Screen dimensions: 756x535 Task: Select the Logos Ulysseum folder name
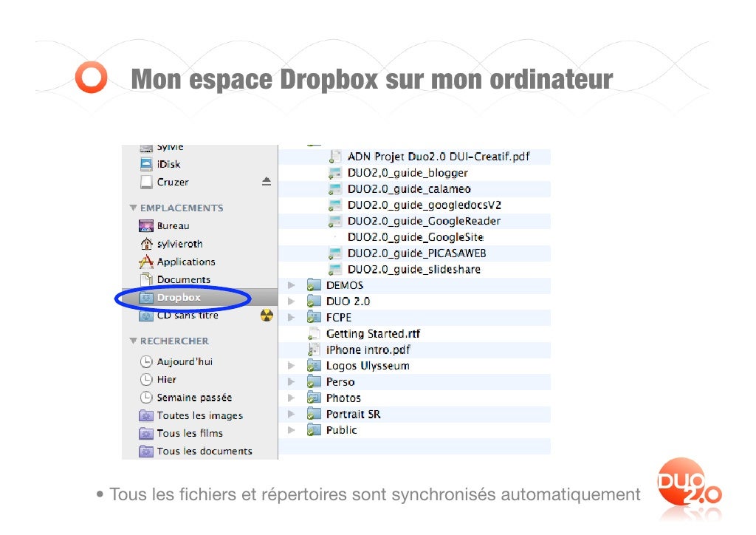click(368, 366)
